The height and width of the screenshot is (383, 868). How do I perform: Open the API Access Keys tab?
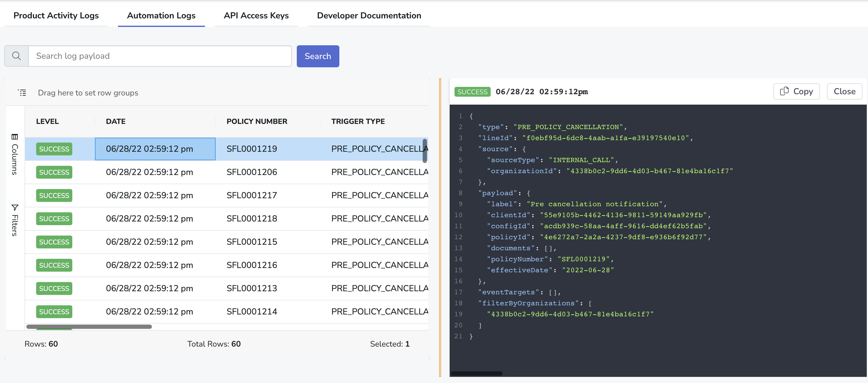click(256, 16)
